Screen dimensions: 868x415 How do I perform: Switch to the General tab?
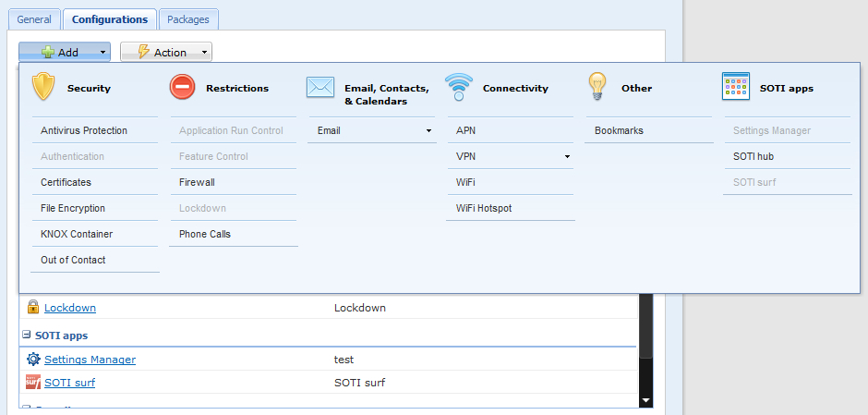point(33,19)
